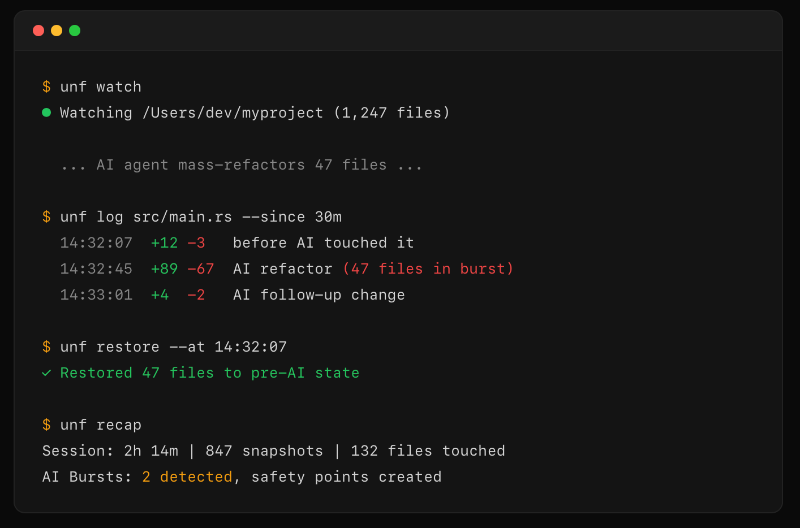Viewport: 800px width, 528px height.
Task: Click the orange prompt before unf watch
Action: (46, 87)
